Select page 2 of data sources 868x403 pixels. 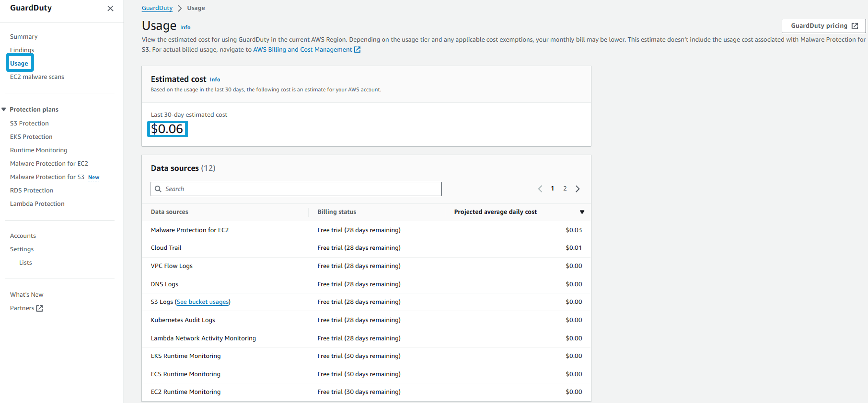[565, 189]
